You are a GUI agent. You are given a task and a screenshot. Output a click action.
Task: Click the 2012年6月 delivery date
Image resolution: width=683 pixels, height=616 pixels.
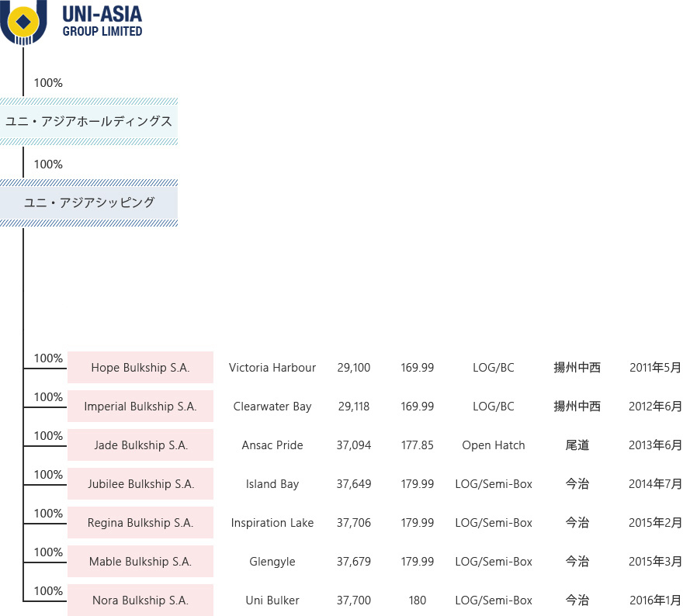pyautogui.click(x=656, y=407)
